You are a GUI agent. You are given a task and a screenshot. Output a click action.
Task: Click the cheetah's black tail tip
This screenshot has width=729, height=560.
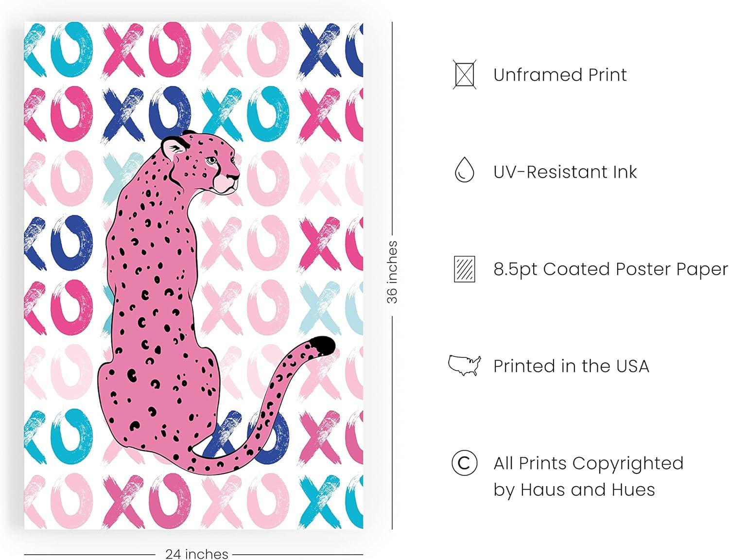click(324, 345)
